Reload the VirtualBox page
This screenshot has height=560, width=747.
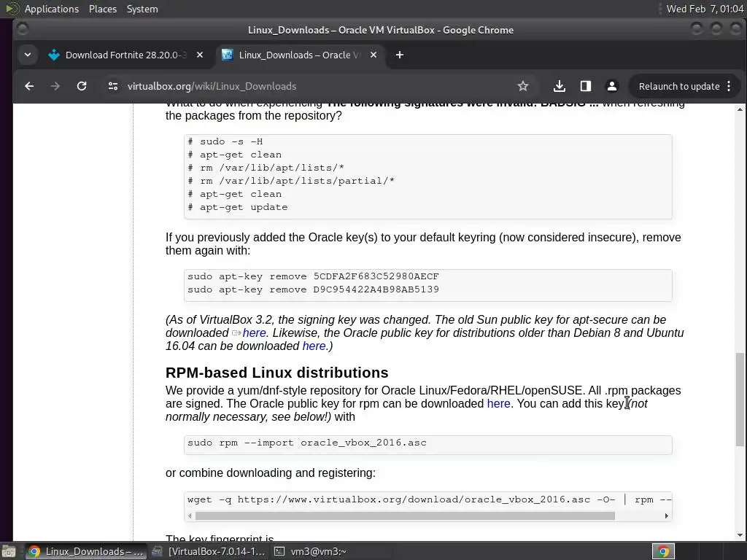click(x=82, y=86)
